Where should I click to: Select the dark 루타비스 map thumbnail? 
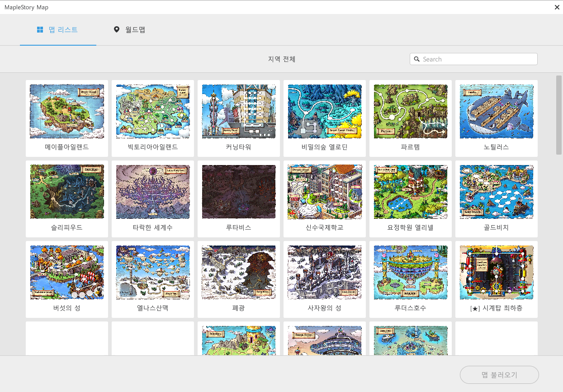pos(239,192)
